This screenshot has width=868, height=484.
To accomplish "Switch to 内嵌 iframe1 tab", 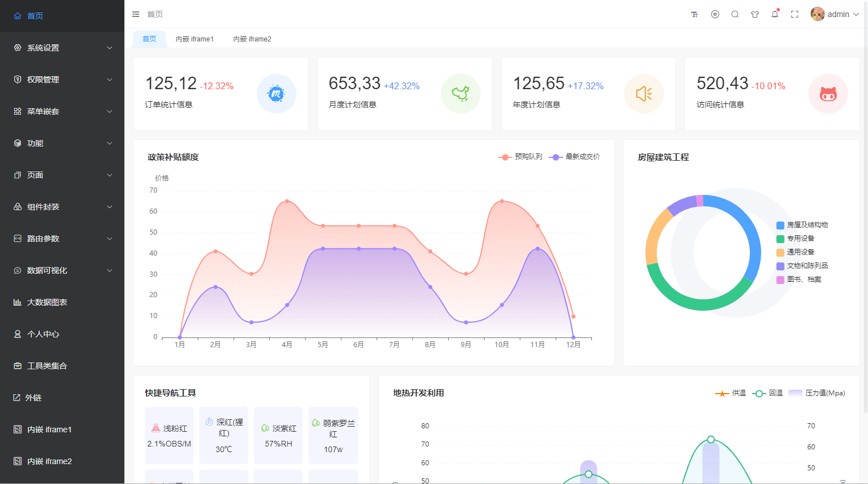I will click(195, 39).
